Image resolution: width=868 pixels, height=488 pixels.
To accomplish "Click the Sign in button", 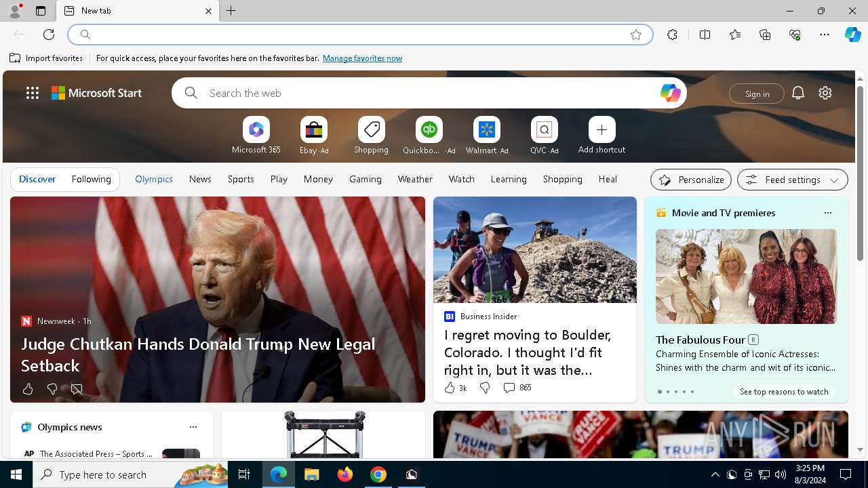I will (x=757, y=94).
